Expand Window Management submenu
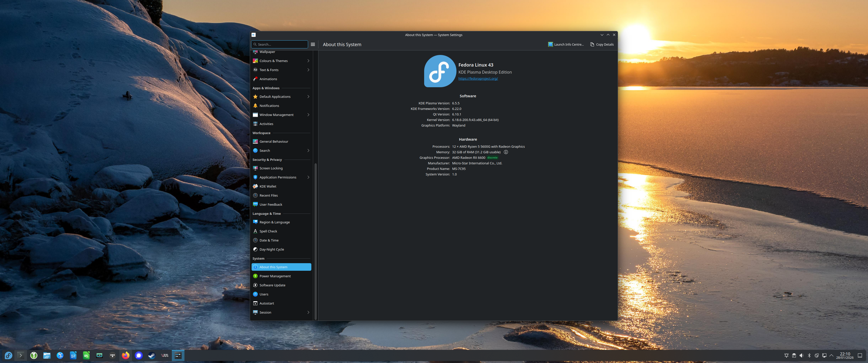Viewport: 868px width, 363px height. (308, 115)
